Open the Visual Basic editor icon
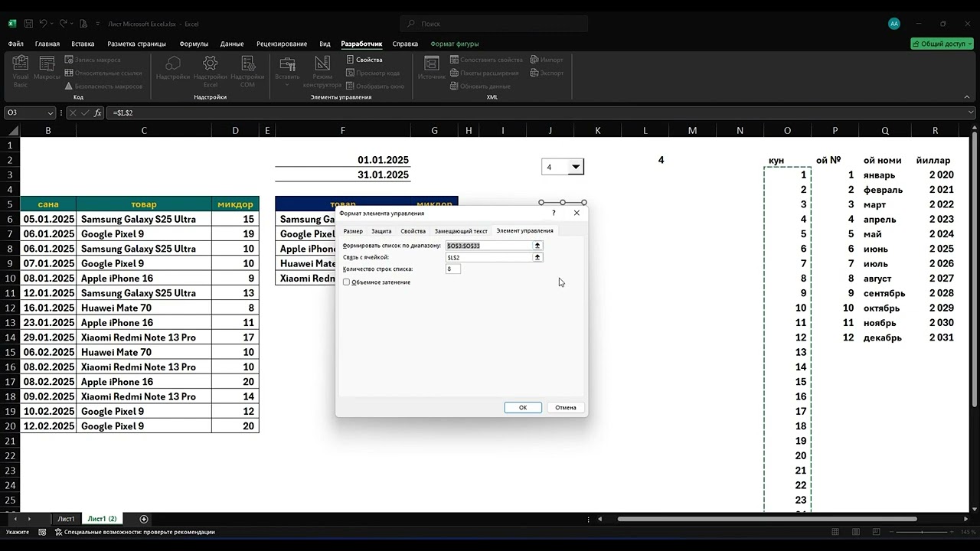Image resolution: width=980 pixels, height=551 pixels. pyautogui.click(x=21, y=71)
